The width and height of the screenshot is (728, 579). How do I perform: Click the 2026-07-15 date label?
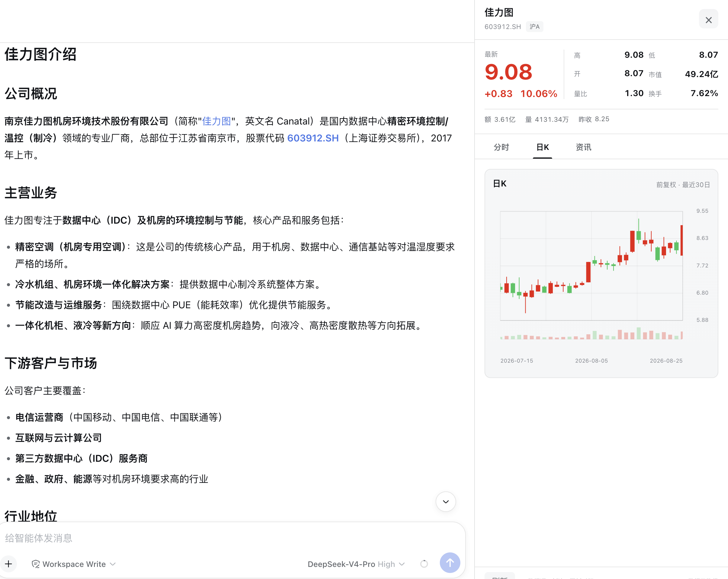tap(517, 361)
